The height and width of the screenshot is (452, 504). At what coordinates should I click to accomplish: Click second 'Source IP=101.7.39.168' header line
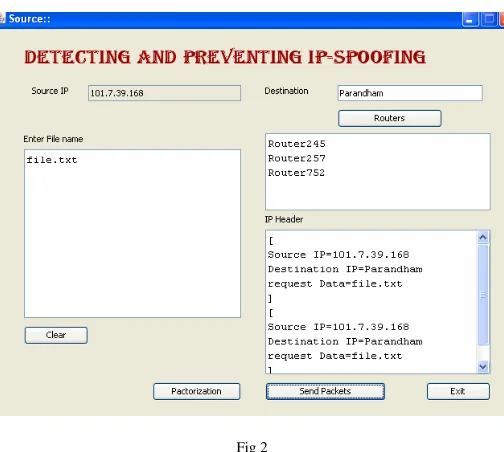click(338, 327)
